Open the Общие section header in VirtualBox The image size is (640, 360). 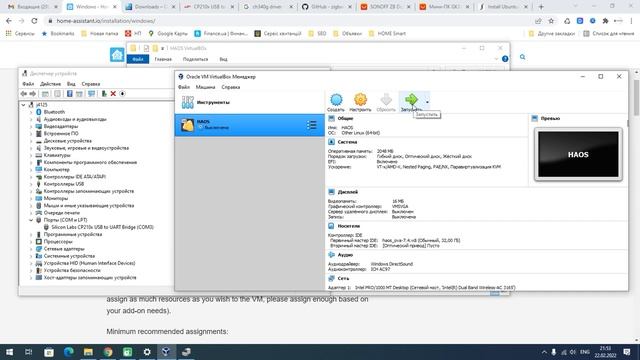pos(345,118)
